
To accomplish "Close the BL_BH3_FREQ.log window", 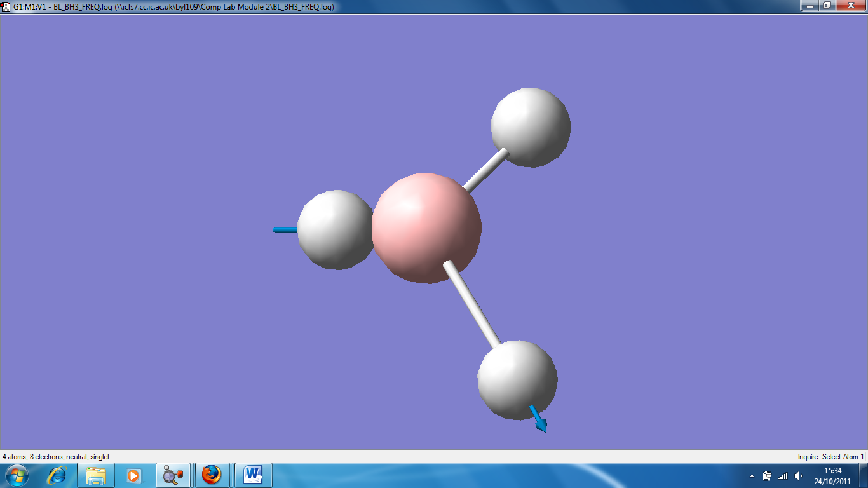I will pyautogui.click(x=851, y=6).
